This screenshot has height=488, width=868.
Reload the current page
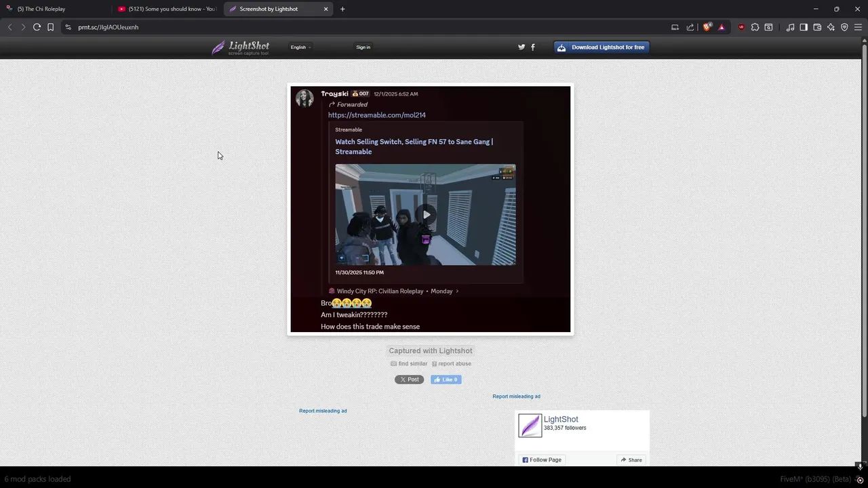[37, 27]
